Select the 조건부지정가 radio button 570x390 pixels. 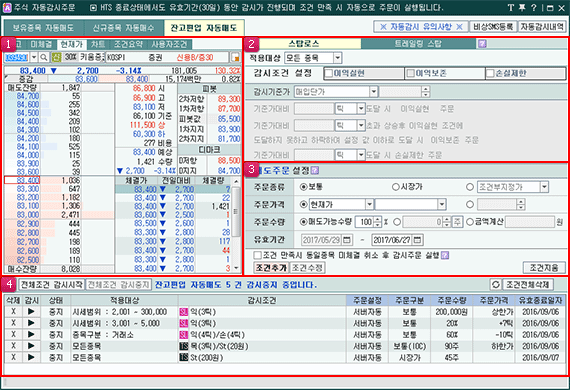(x=470, y=187)
